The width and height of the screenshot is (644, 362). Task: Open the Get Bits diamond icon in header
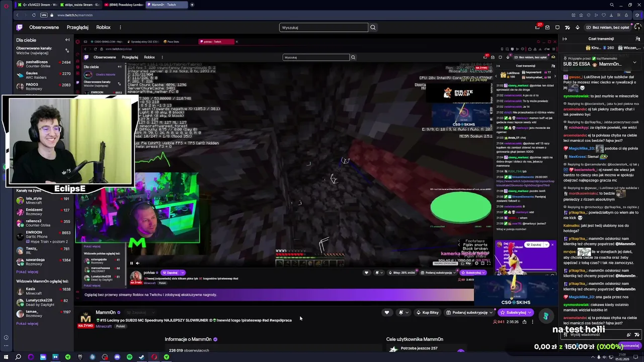coord(577,28)
